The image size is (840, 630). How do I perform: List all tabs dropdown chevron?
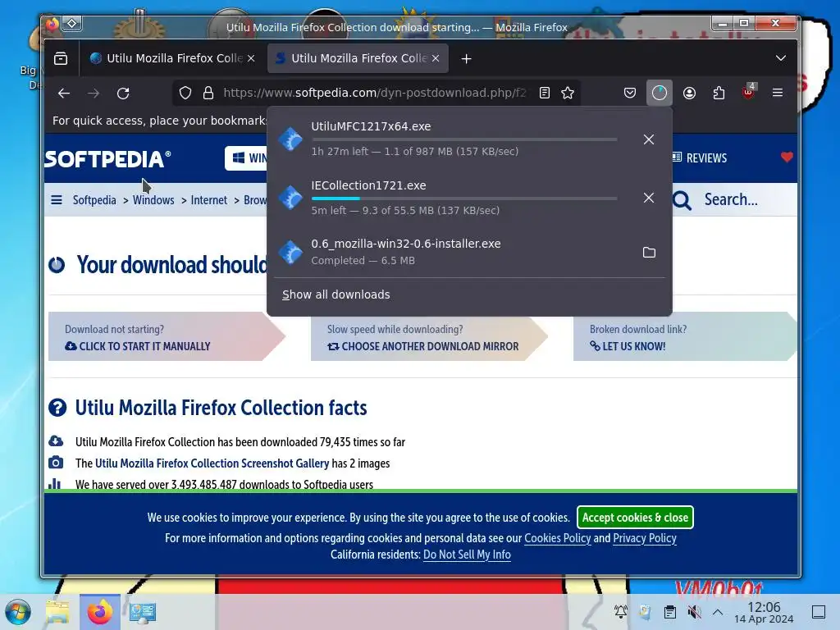click(x=781, y=58)
